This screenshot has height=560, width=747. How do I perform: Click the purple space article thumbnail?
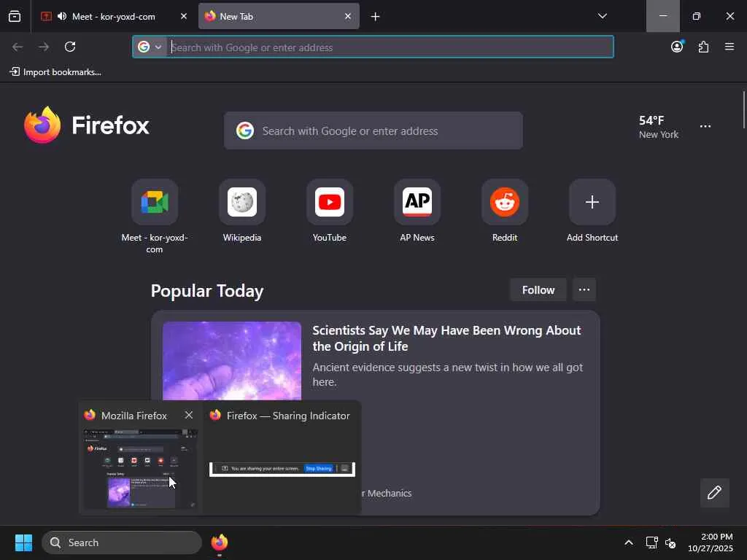pos(232,360)
